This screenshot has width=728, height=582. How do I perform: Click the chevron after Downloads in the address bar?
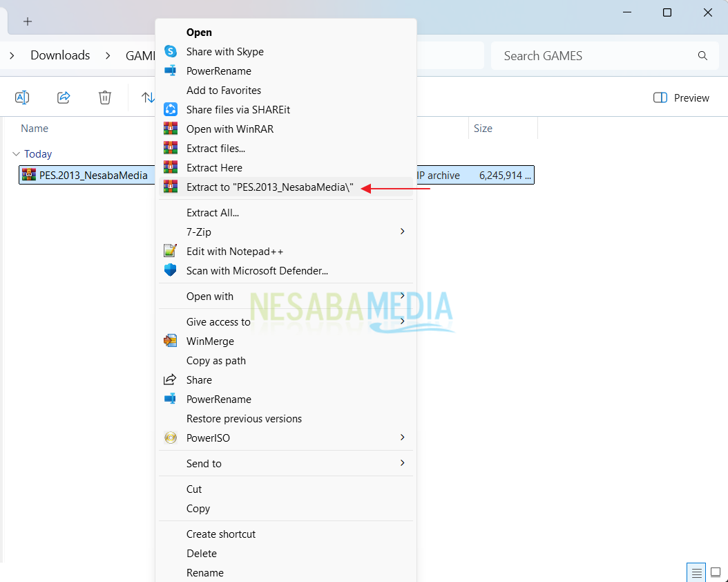[108, 56]
